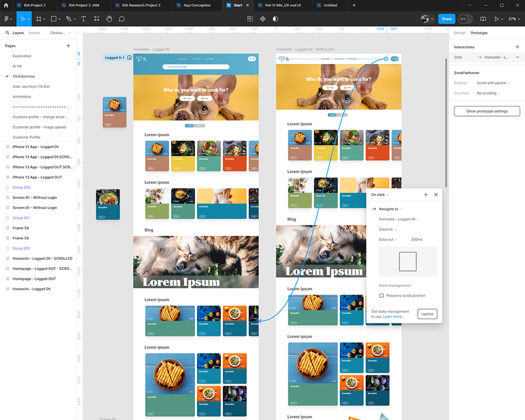Add an action in the On click popup

426,195
